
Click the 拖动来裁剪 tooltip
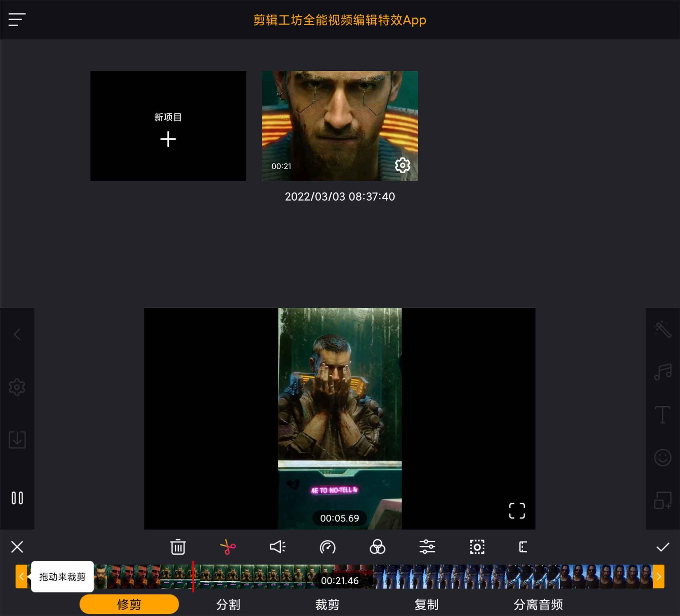tap(62, 577)
